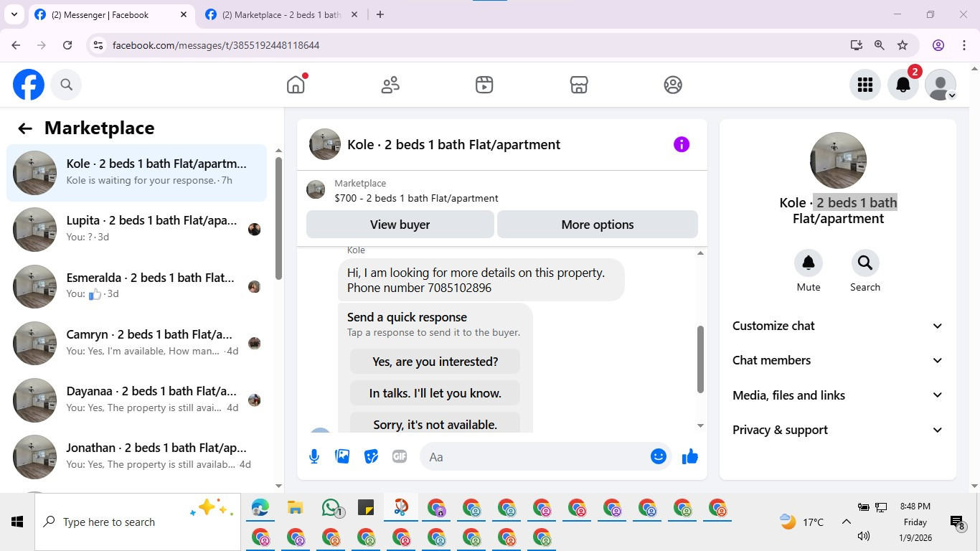980x551 pixels.
Task: Expand the Chat members section
Action: pos(838,360)
